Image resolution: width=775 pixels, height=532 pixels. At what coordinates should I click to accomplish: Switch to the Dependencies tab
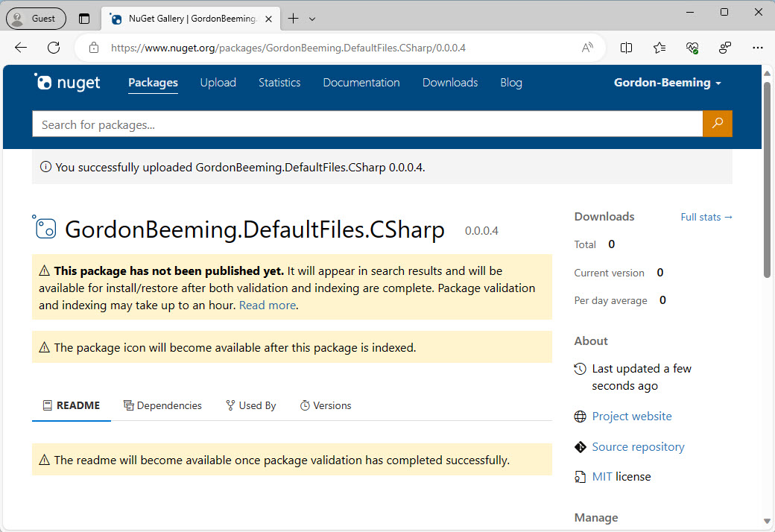tap(162, 406)
